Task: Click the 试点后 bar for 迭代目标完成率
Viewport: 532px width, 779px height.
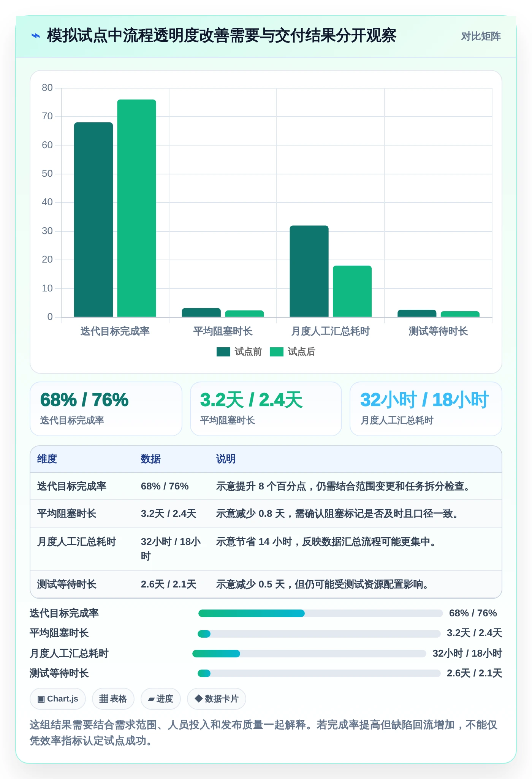Action: click(x=137, y=208)
